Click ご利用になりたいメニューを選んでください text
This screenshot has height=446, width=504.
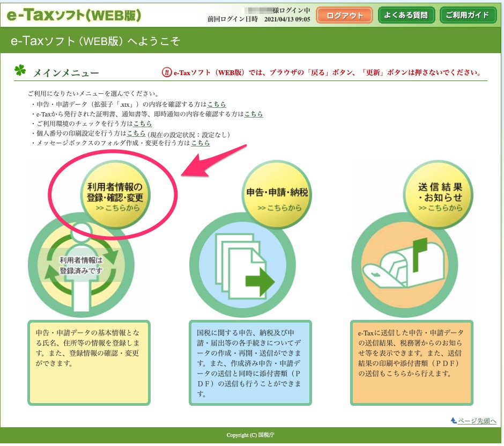click(93, 93)
